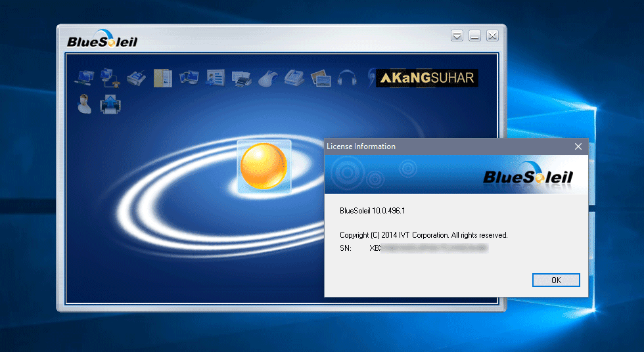Image resolution: width=644 pixels, height=352 pixels.
Task: Open the File Transfer folder icon
Action: 163,77
